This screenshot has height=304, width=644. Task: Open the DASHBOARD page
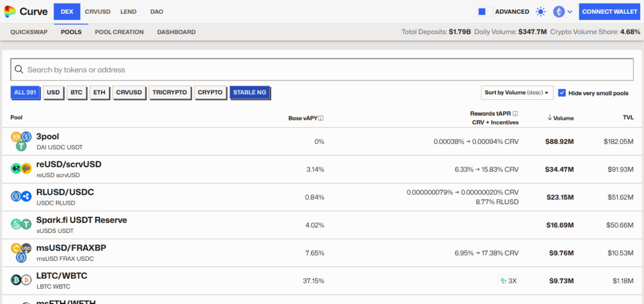point(176,32)
